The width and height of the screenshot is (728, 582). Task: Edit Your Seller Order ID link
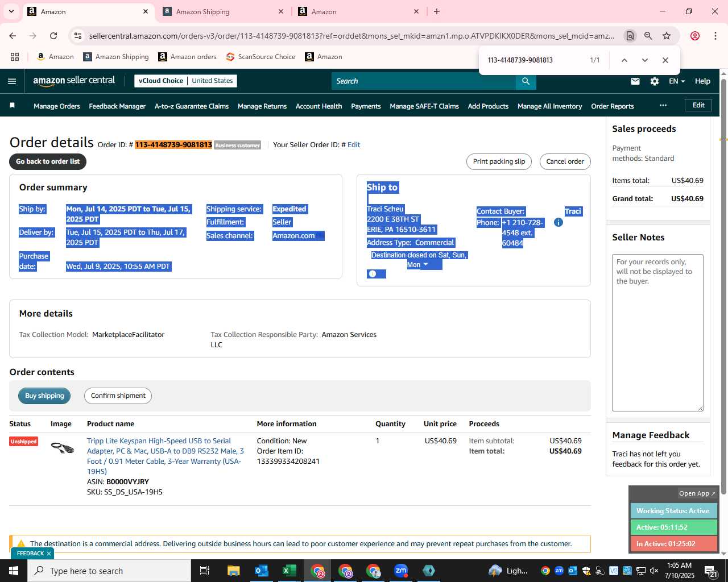[x=354, y=145]
